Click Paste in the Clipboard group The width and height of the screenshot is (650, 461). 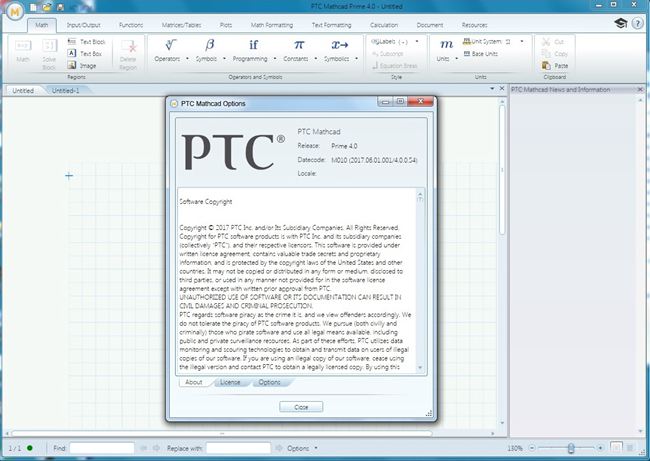pyautogui.click(x=555, y=66)
